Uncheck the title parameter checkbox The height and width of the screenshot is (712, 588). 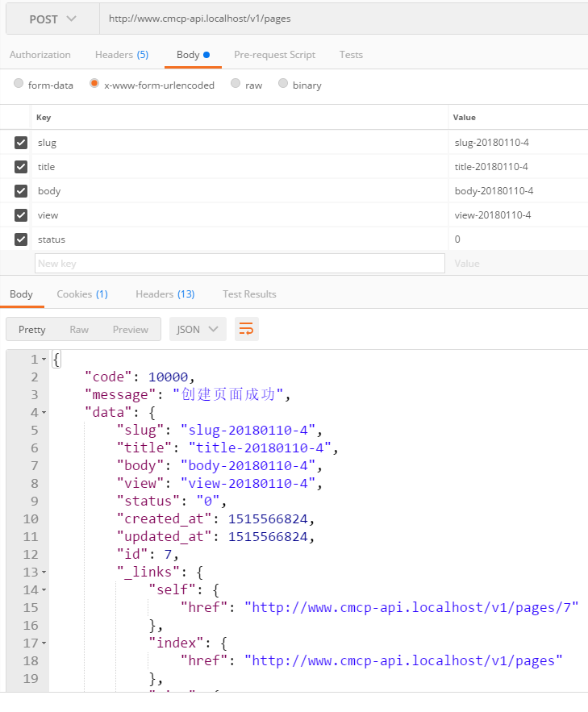pyautogui.click(x=21, y=167)
